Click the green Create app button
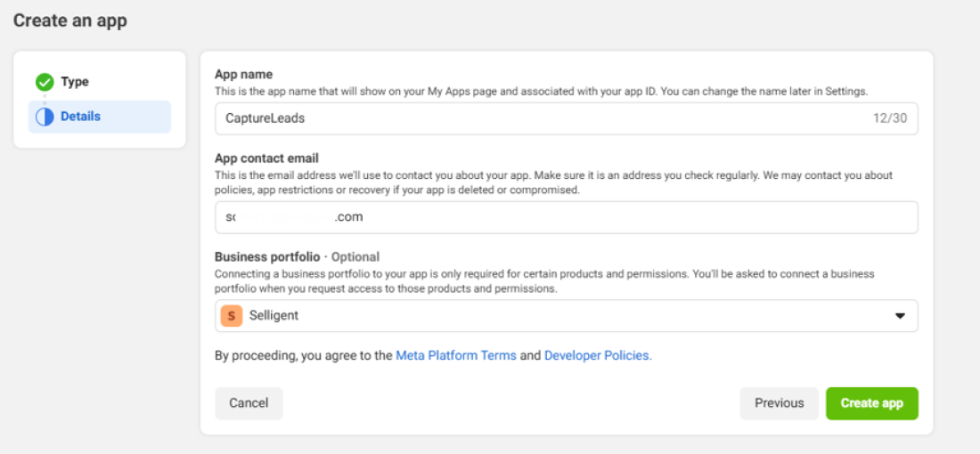 tap(871, 403)
